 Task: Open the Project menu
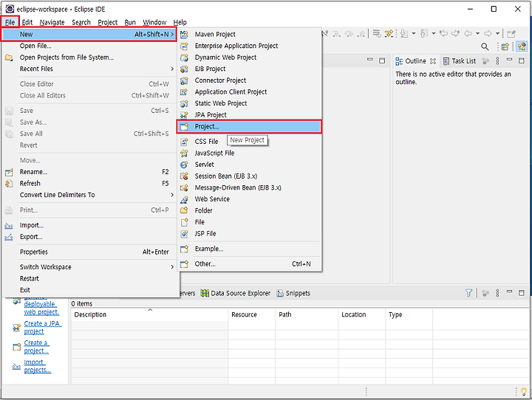108,22
